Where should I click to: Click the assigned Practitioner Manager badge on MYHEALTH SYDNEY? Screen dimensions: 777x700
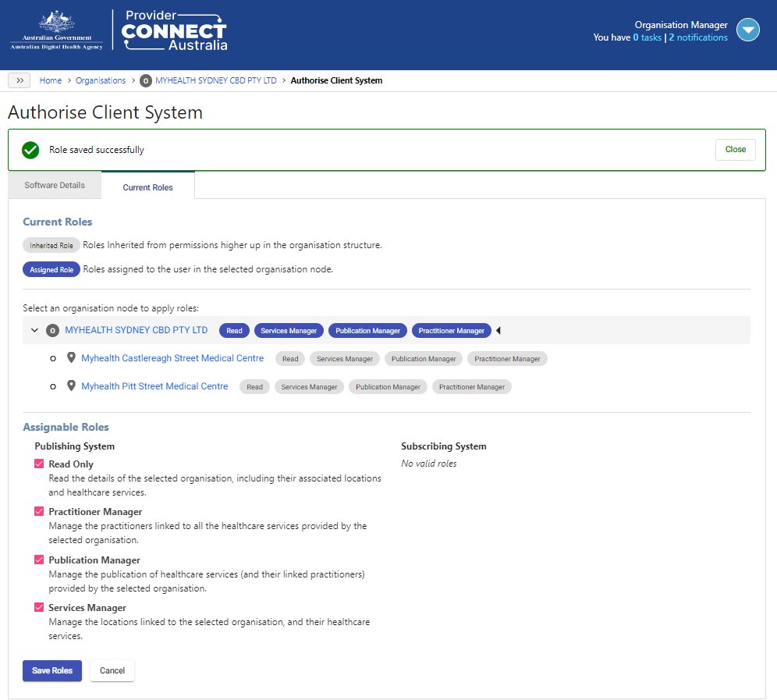tap(452, 331)
